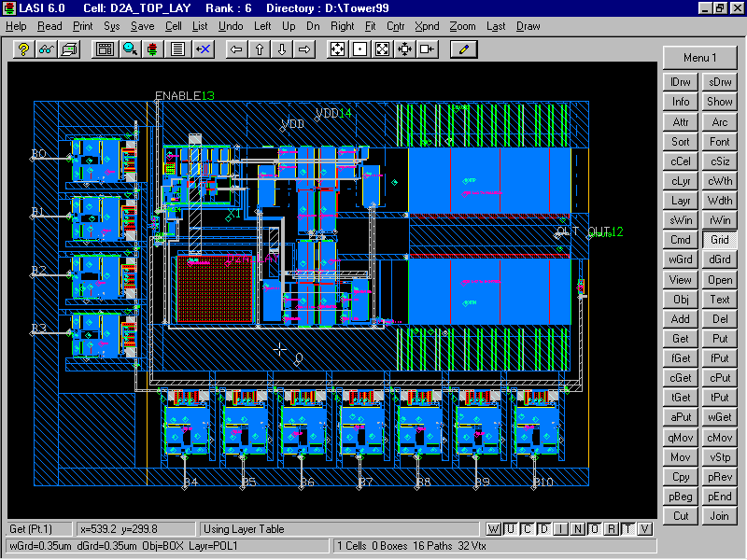The width and height of the screenshot is (747, 560).
Task: Click the yellow question mark help icon
Action: coord(24,49)
